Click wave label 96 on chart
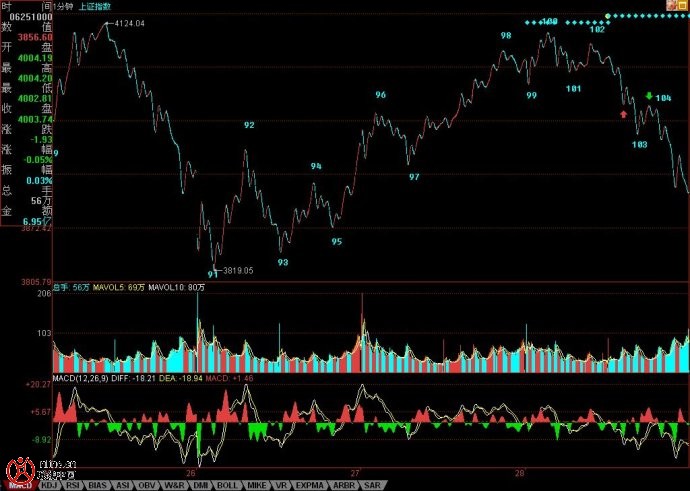This screenshot has height=491, width=690. pyautogui.click(x=380, y=95)
